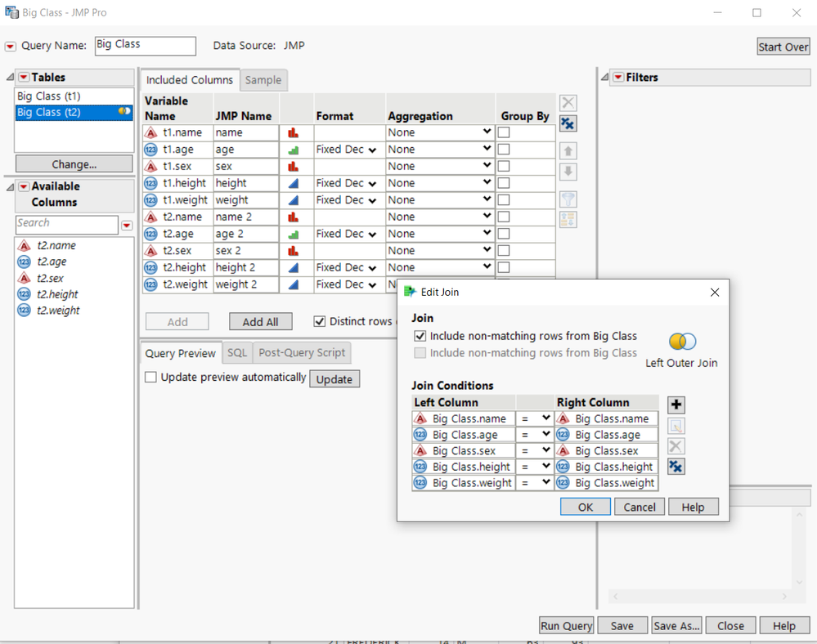
Task: Click the modeling type icon for t1.name
Action: pyautogui.click(x=294, y=132)
